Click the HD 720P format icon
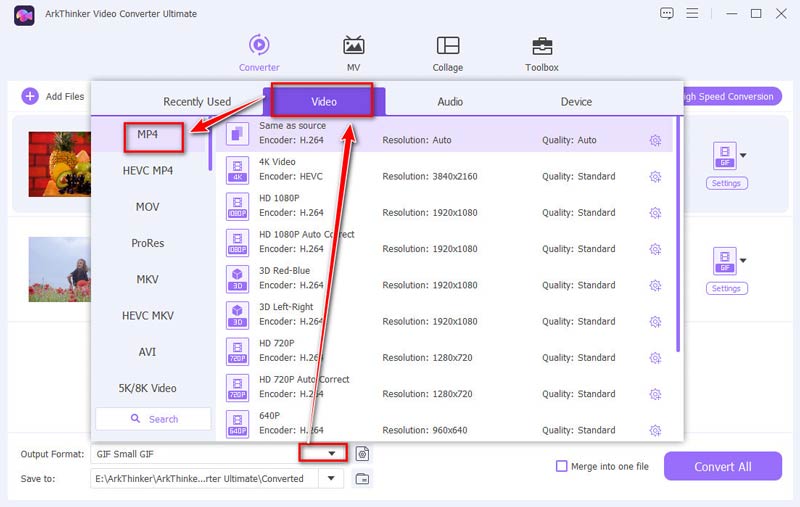This screenshot has height=507, width=800. point(237,351)
